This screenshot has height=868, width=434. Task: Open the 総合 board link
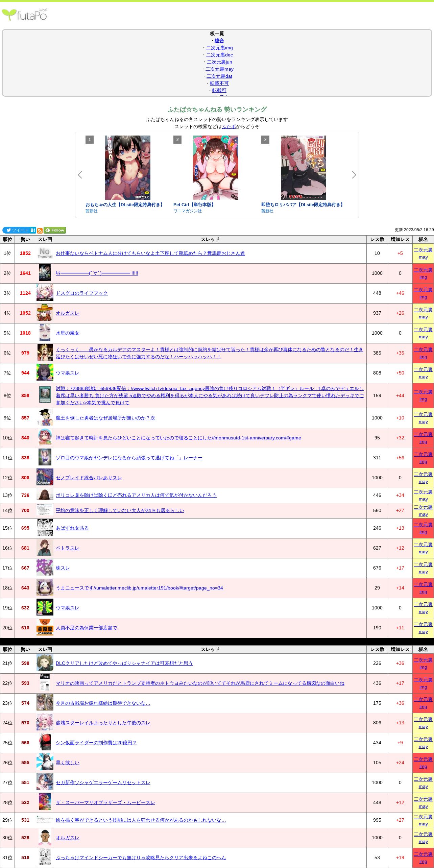219,41
